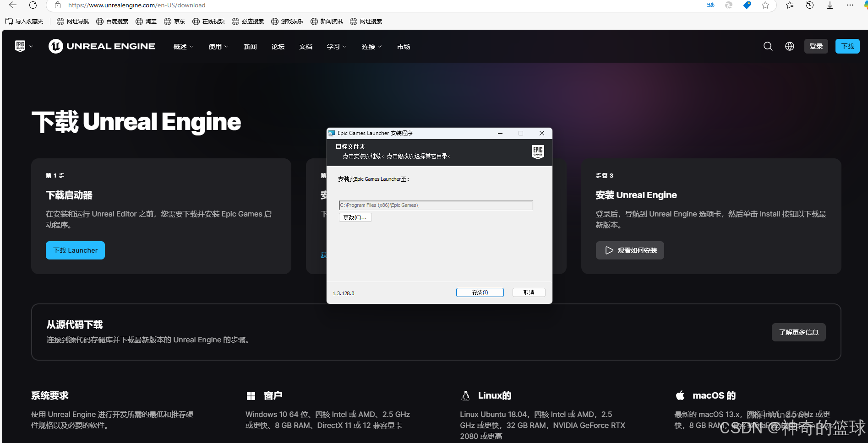The image size is (868, 443).
Task: Open 文档 navigation item
Action: [306, 47]
